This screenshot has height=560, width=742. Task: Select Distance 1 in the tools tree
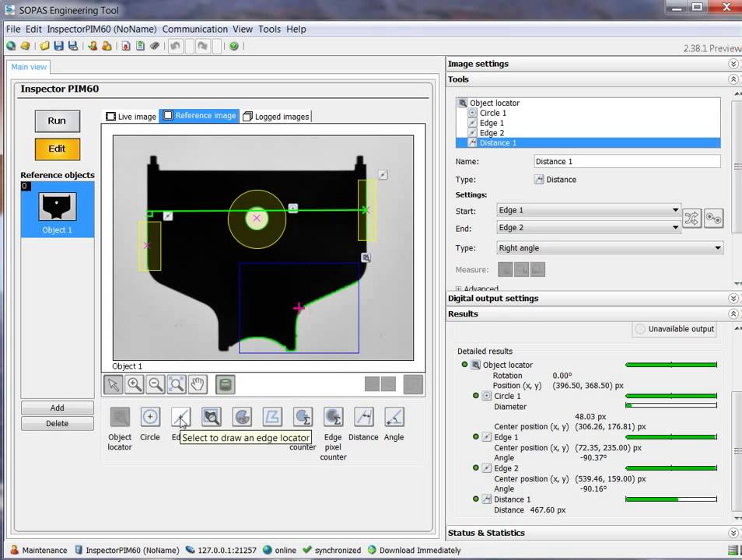click(588, 143)
